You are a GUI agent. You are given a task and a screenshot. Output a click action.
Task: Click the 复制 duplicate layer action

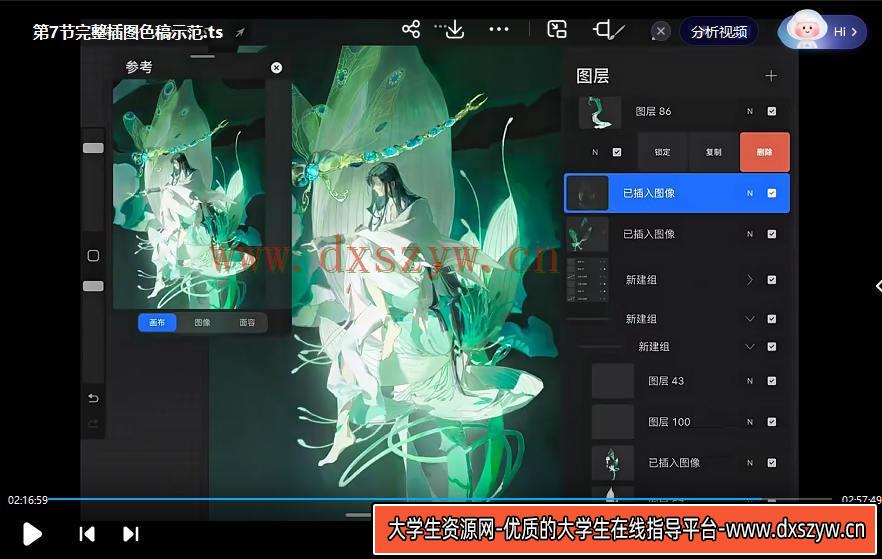[x=713, y=152]
